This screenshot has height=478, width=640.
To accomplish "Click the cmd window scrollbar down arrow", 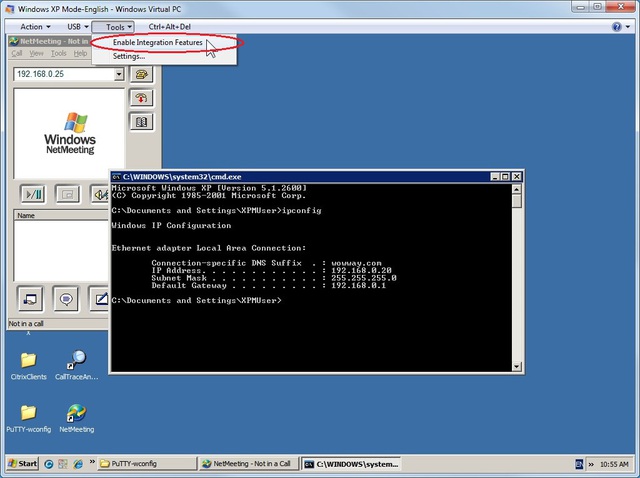I will [x=516, y=367].
